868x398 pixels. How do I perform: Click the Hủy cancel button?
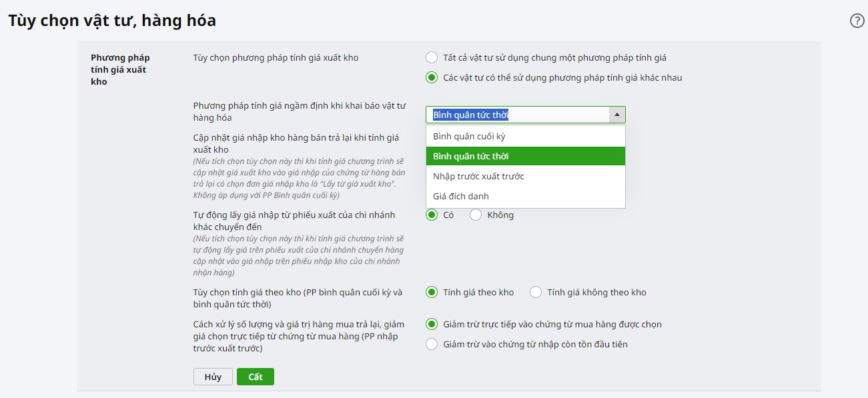coord(213,377)
